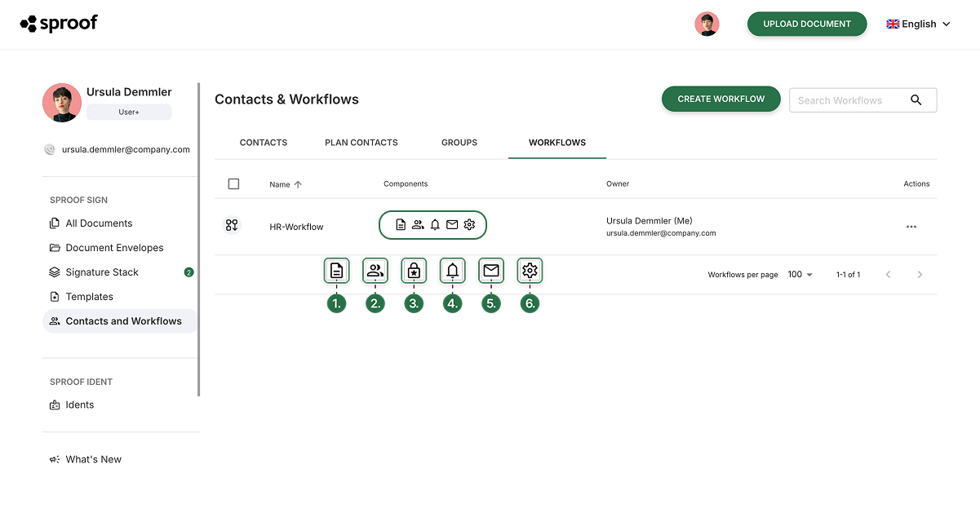
Task: Select Contacts and Workflows in the sidebar
Action: point(120,321)
